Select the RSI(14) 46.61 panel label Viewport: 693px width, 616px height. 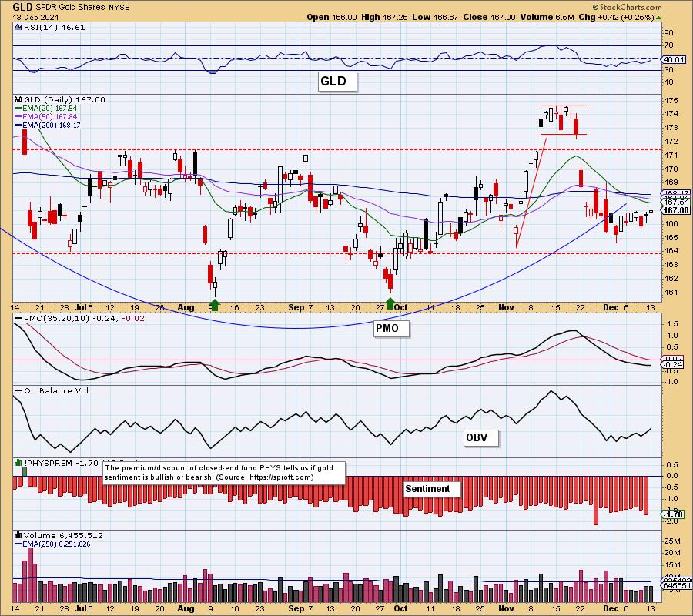[54, 27]
